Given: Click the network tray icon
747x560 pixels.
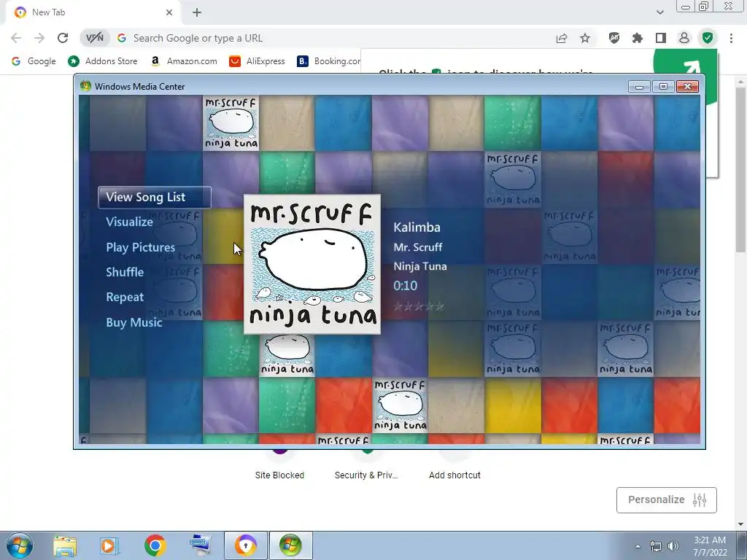Looking at the screenshot, I should pos(656,546).
